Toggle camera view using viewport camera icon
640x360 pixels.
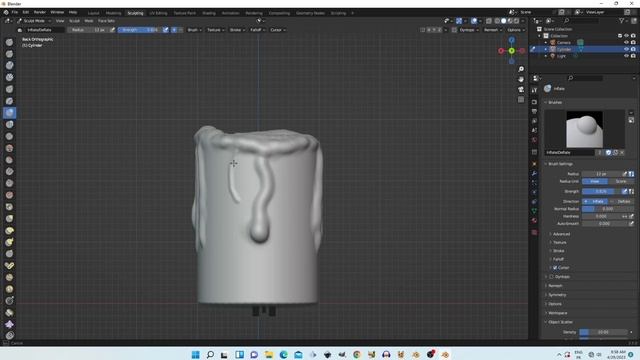[x=521, y=89]
